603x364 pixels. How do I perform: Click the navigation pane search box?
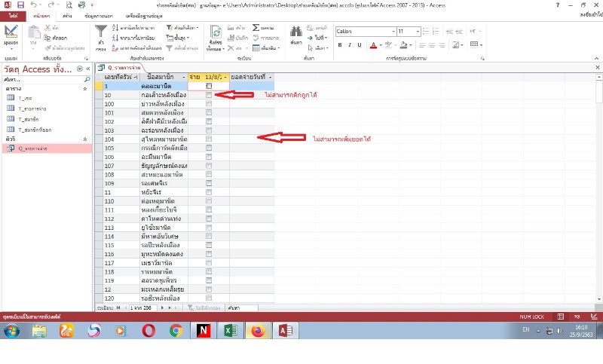[41, 79]
